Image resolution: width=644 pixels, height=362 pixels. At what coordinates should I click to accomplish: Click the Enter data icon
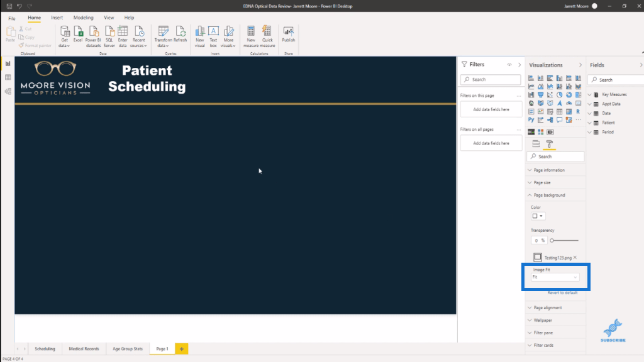tap(123, 36)
